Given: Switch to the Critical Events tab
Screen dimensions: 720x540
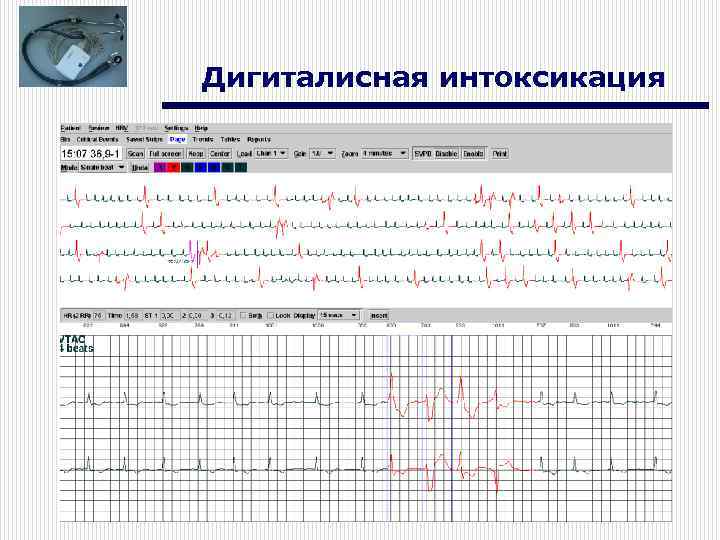Looking at the screenshot, I should (97, 139).
